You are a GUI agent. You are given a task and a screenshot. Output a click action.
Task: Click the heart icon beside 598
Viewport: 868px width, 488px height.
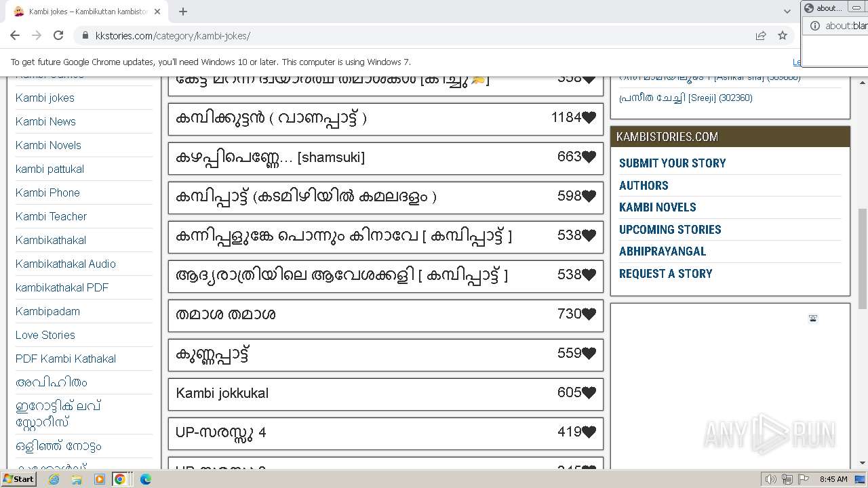589,197
